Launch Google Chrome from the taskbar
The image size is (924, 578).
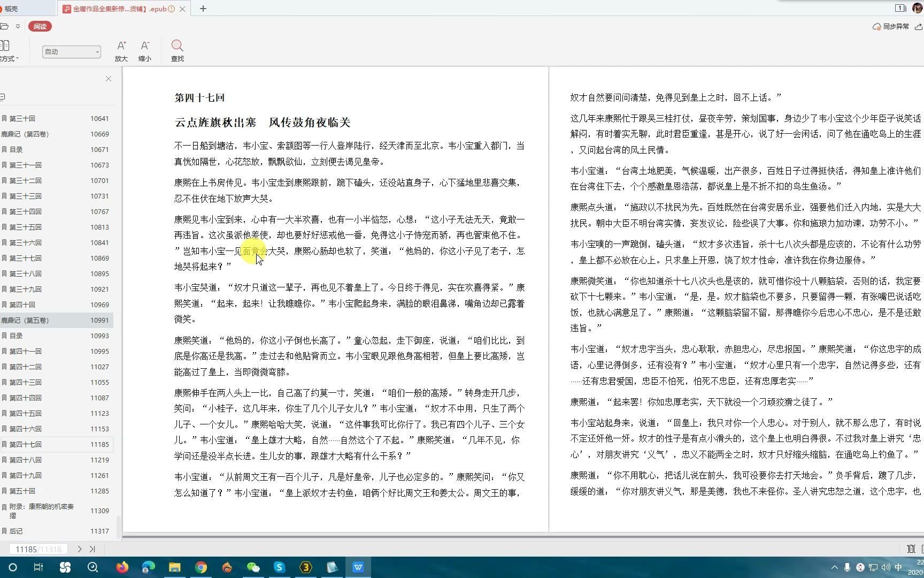tap(201, 567)
